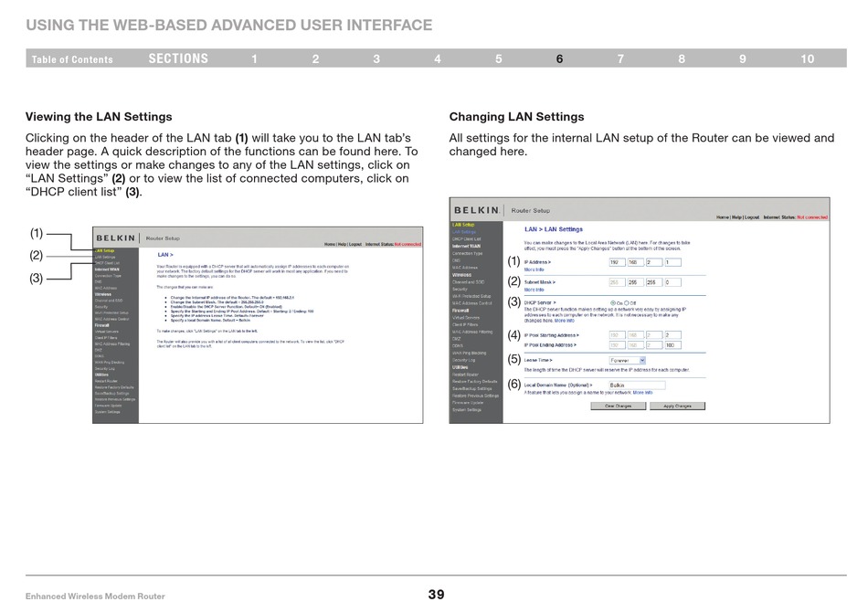
Task: Click the third IP Address octet field (2)
Action: click(654, 262)
